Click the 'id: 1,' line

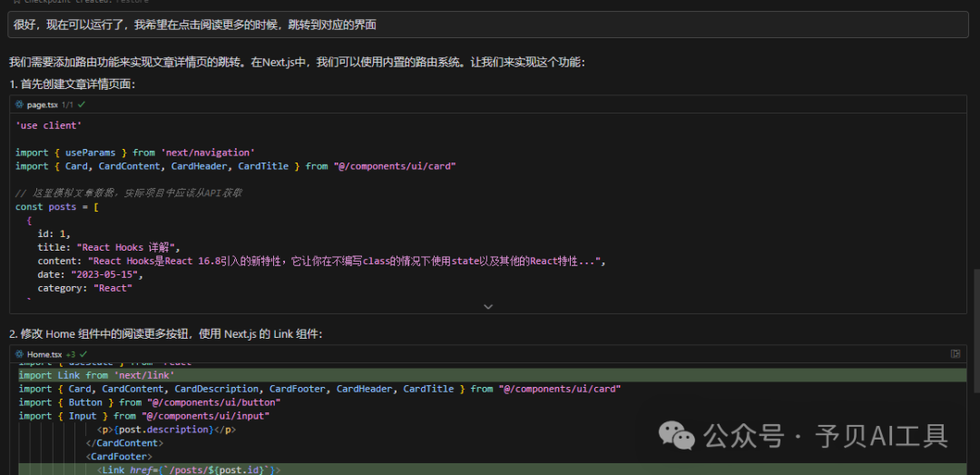click(x=54, y=233)
